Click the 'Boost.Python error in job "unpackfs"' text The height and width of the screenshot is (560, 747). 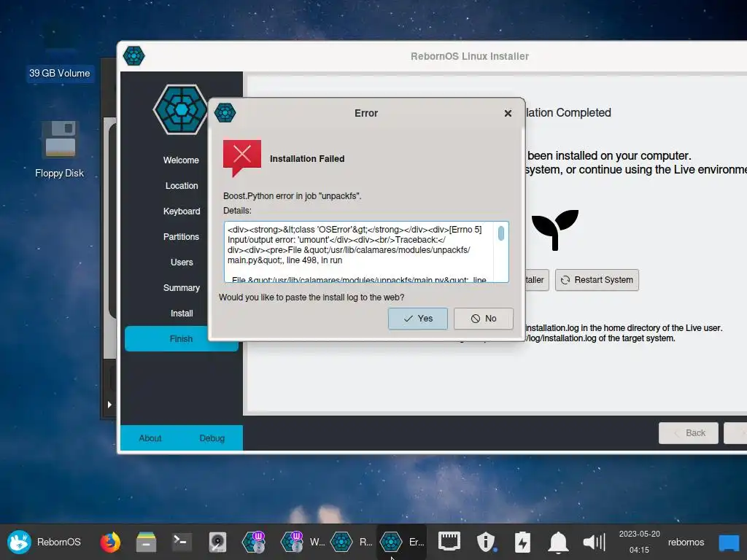pyautogui.click(x=292, y=195)
